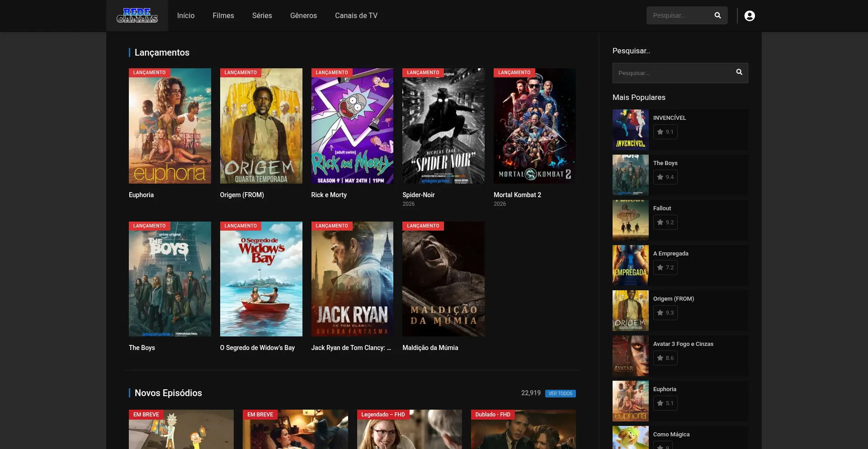Open the Euphoria poster in Lançamentos
This screenshot has width=868, height=449.
(x=170, y=126)
